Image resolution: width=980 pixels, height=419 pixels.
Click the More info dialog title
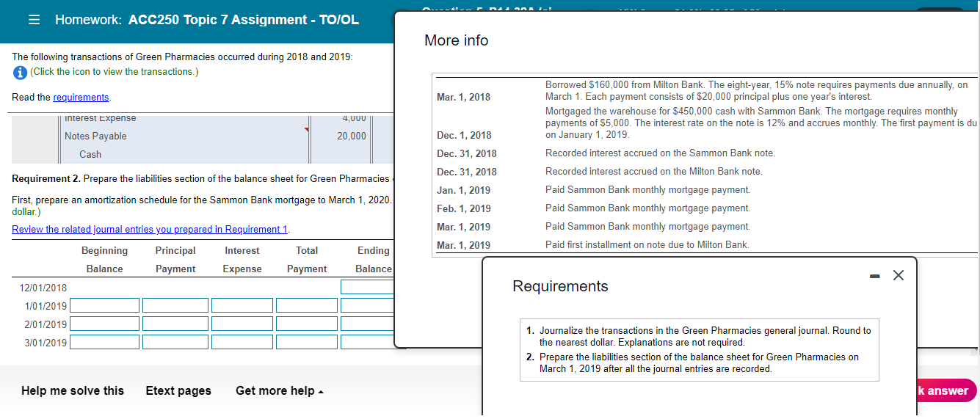click(456, 40)
